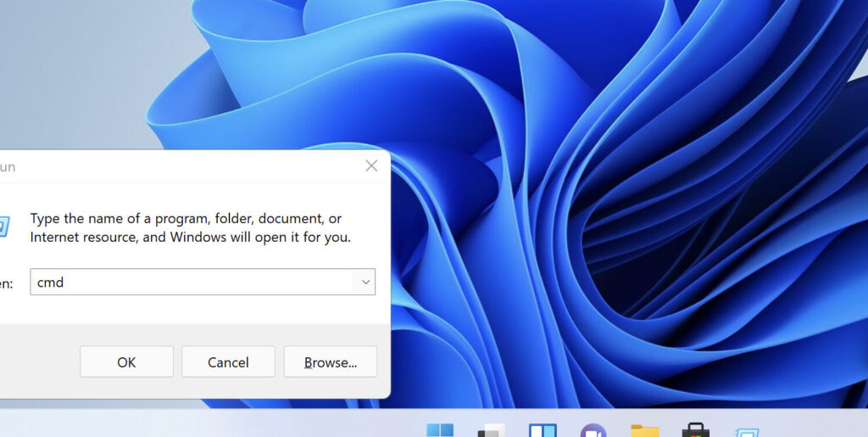Open File Explorer from the taskbar

[x=645, y=430]
